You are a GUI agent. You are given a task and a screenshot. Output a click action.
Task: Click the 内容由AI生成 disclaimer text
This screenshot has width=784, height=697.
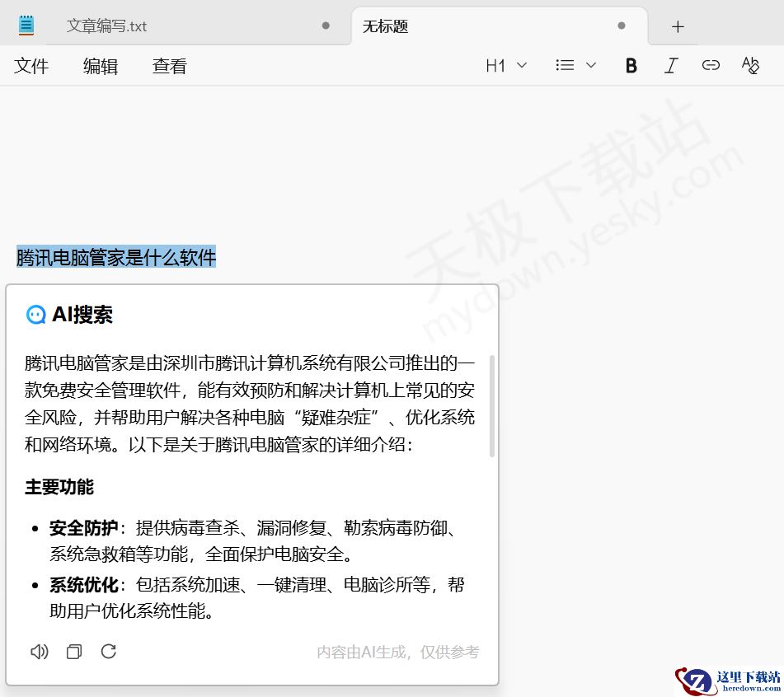[399, 652]
